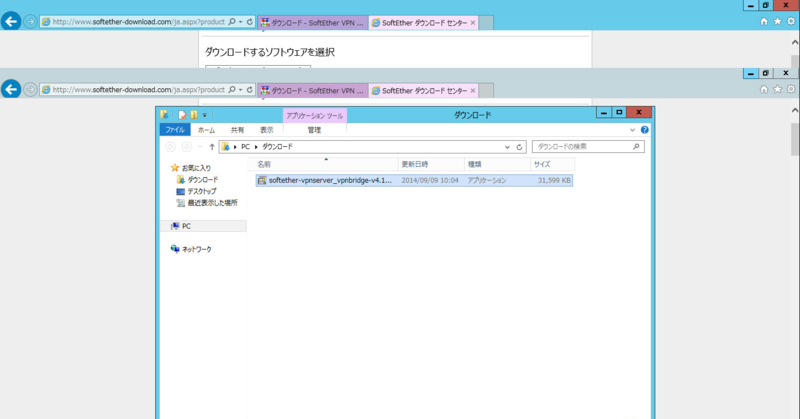
Task: Open the Home icon in the faded IE window
Action: 764,89
